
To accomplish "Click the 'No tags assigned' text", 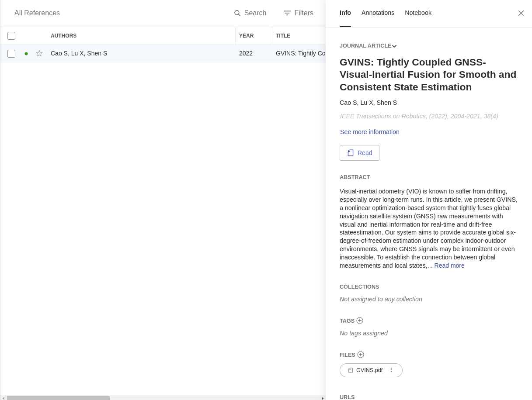I will pos(364,333).
